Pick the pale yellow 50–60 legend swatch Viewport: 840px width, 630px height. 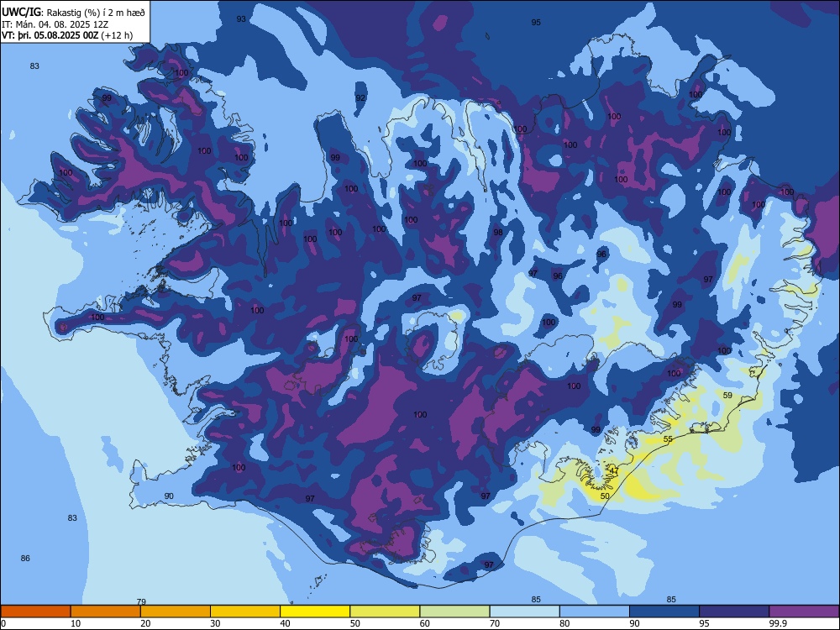[386, 612]
